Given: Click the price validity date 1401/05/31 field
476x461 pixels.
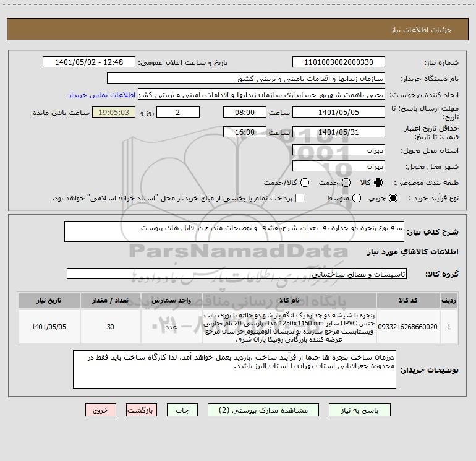Looking at the screenshot, I should pos(339,132).
